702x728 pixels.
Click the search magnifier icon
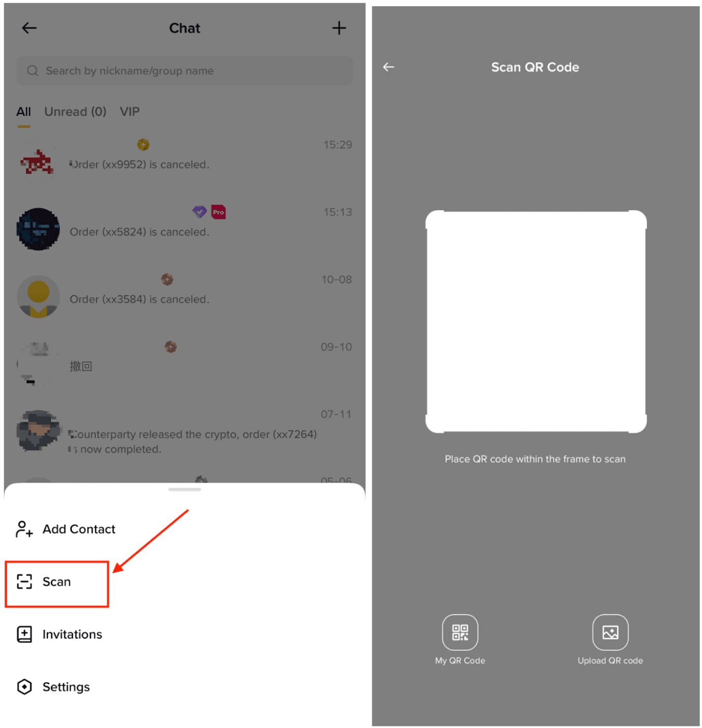tap(33, 71)
